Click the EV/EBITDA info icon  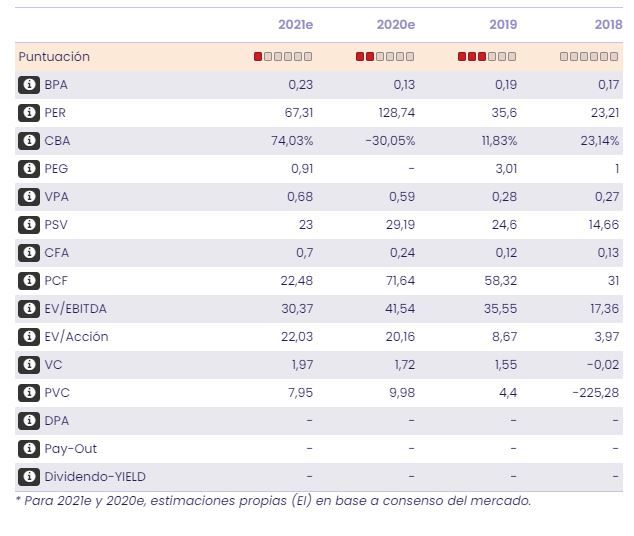click(x=29, y=309)
